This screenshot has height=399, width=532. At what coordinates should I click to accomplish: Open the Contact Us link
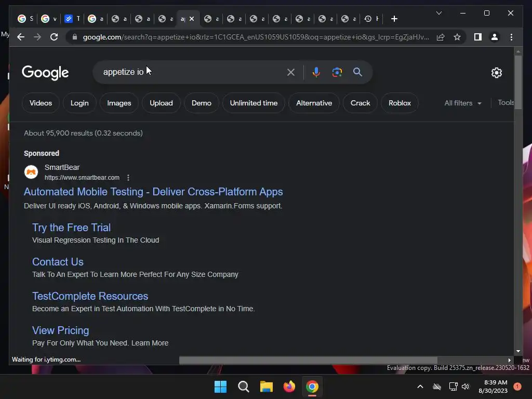click(58, 262)
